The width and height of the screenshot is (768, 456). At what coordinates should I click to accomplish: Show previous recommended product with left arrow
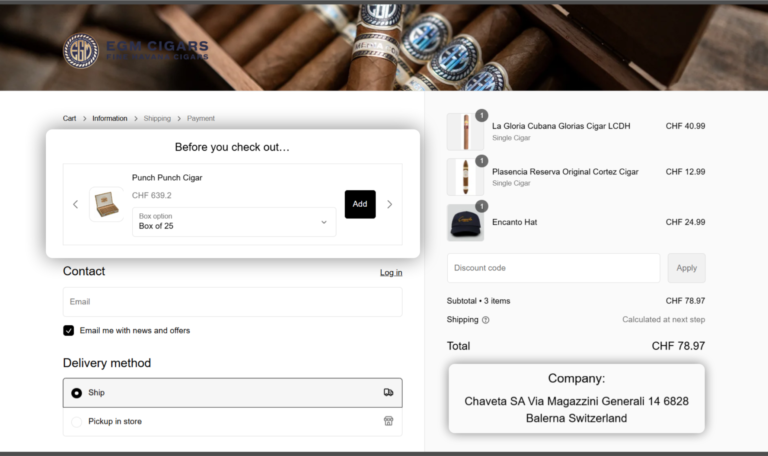[75, 204]
